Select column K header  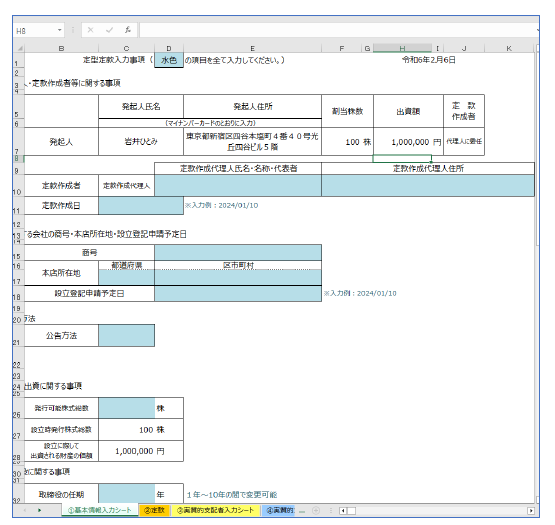tap(509, 48)
